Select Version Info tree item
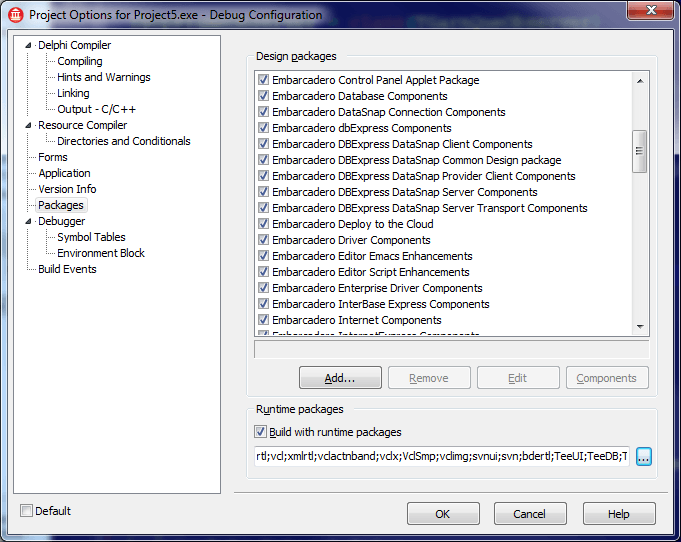This screenshot has width=681, height=542. [67, 189]
